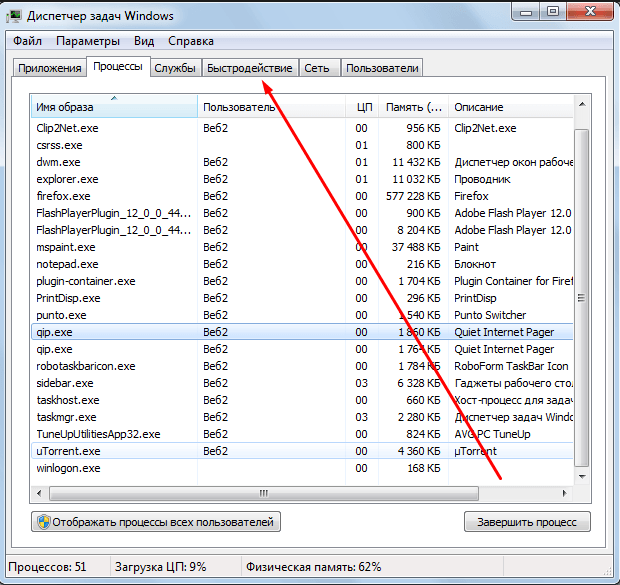This screenshot has width=620, height=585.
Task: Sort by Память column header
Action: (x=413, y=106)
